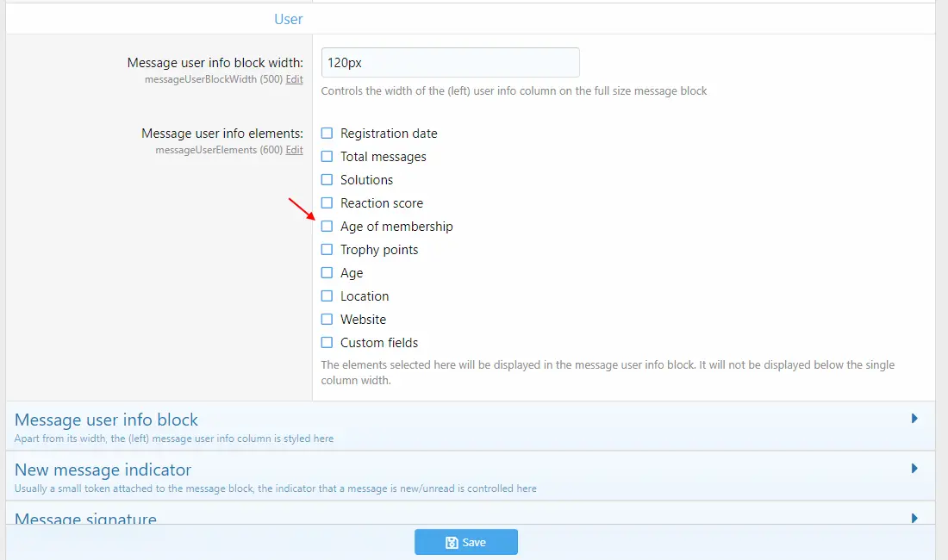Expand New message indicator section arrow
948x560 pixels.
[x=914, y=469]
